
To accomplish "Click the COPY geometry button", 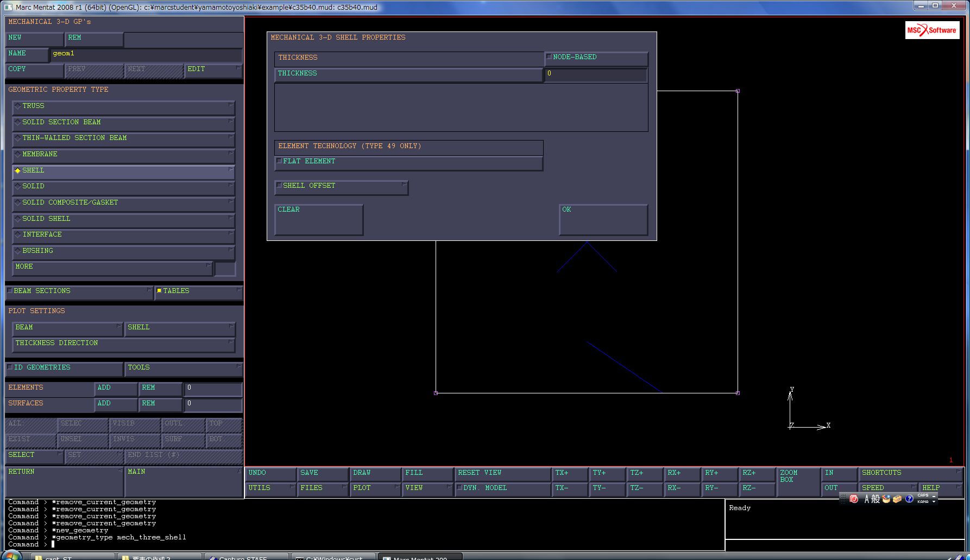I will pyautogui.click(x=34, y=70).
